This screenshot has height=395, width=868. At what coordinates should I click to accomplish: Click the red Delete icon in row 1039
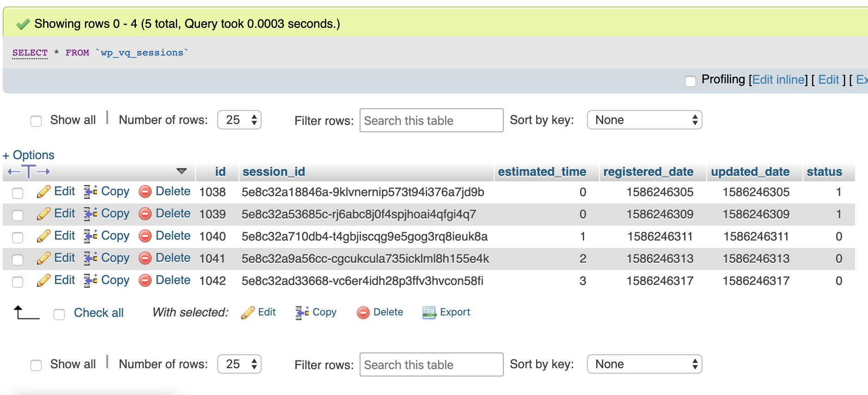pos(145,214)
